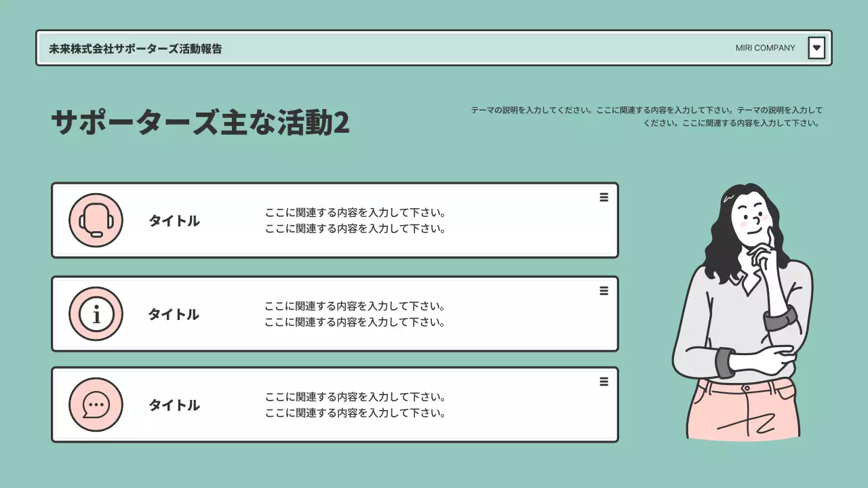Open the dropdown arrow next to MIRI COMPANY
868x488 pixels.
816,47
